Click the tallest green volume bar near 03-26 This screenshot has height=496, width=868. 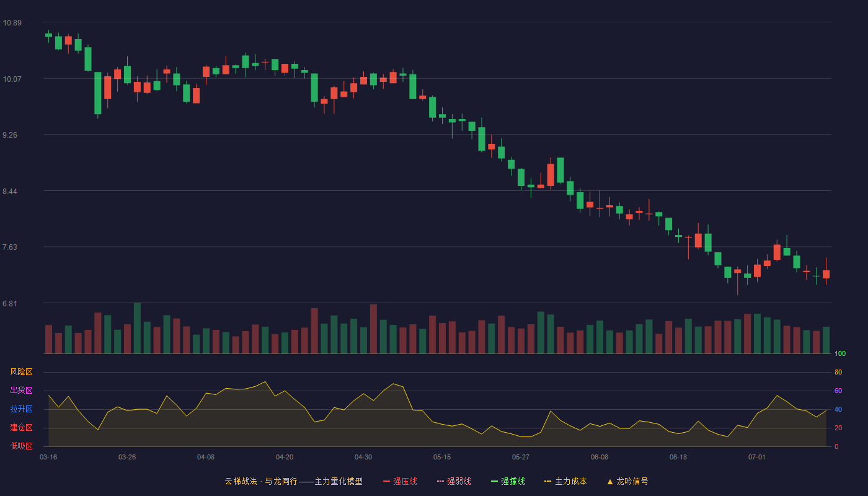(x=137, y=328)
